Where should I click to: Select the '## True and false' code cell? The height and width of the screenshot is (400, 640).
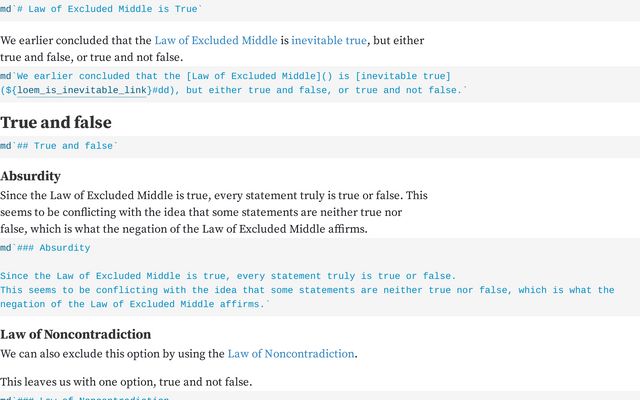320,146
